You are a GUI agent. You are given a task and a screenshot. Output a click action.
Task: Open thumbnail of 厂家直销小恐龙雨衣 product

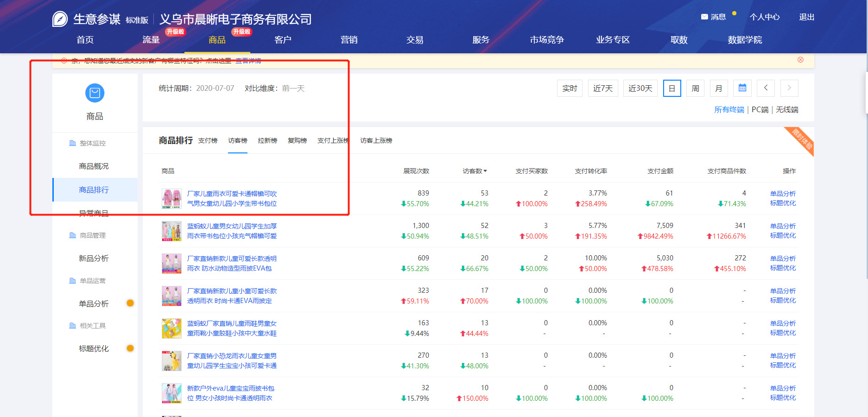click(171, 360)
